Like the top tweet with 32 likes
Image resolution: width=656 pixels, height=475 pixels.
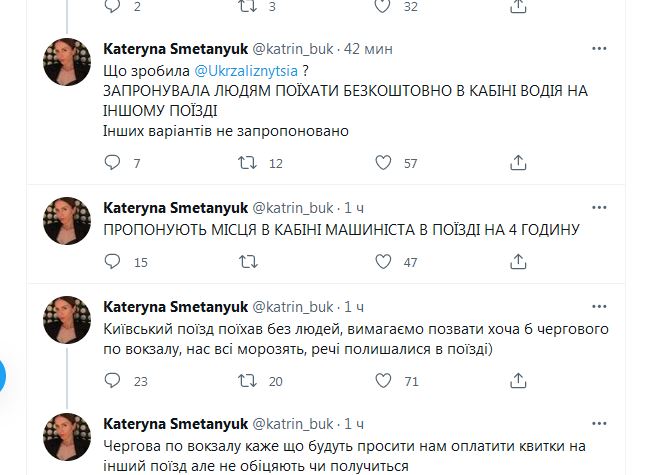coord(382,6)
